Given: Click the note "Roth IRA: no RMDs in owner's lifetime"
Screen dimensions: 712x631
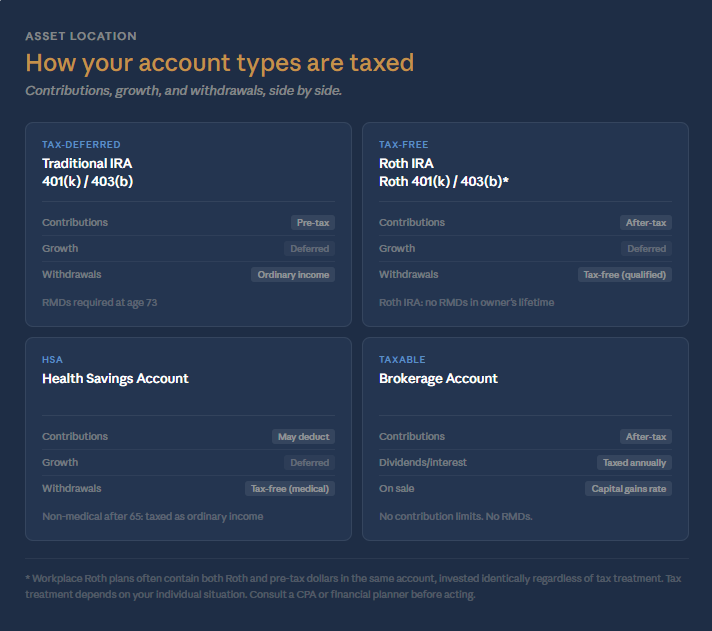Looking at the screenshot, I should pyautogui.click(x=467, y=302).
